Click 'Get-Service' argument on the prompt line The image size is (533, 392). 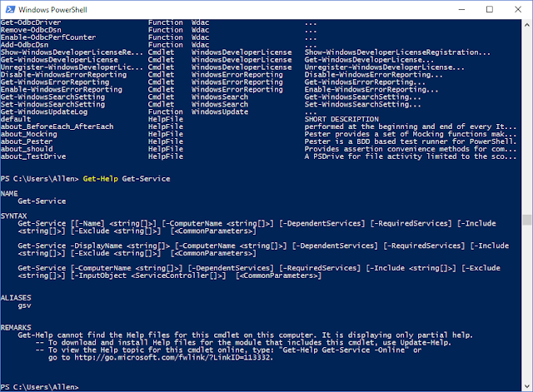click(x=146, y=179)
